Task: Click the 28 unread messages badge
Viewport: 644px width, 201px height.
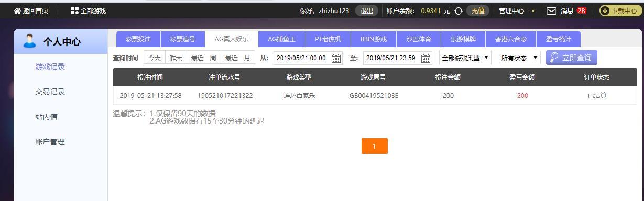Action: [x=581, y=10]
